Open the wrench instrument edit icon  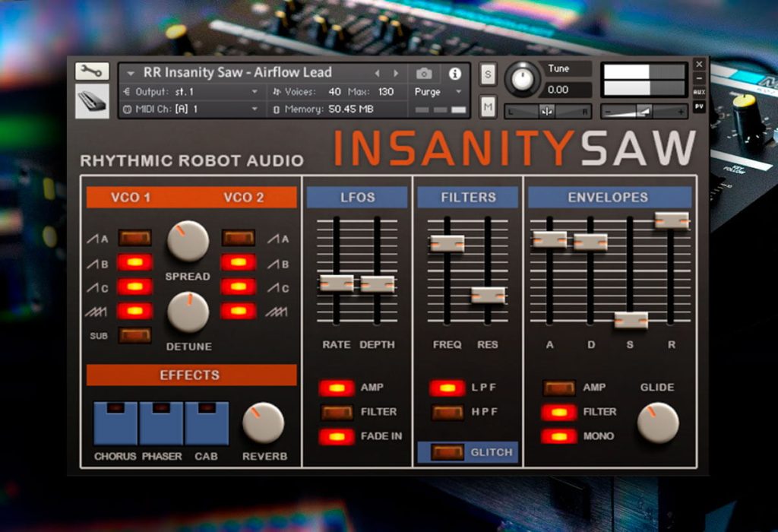pos(92,71)
